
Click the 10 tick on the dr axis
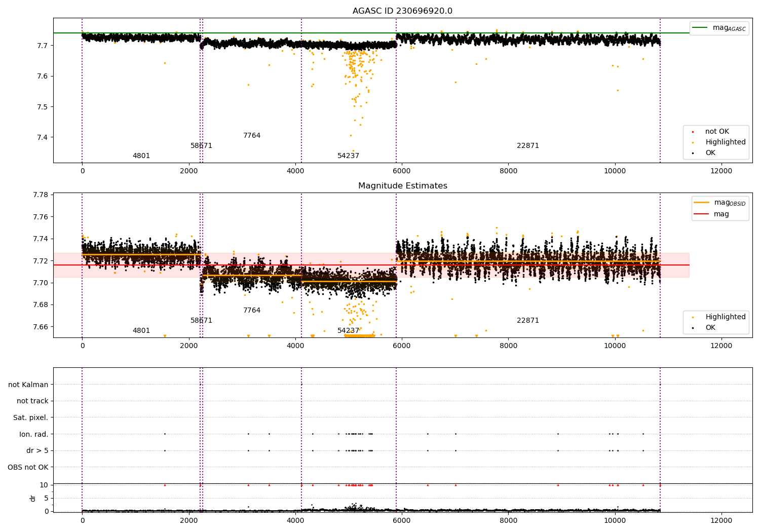[x=44, y=485]
